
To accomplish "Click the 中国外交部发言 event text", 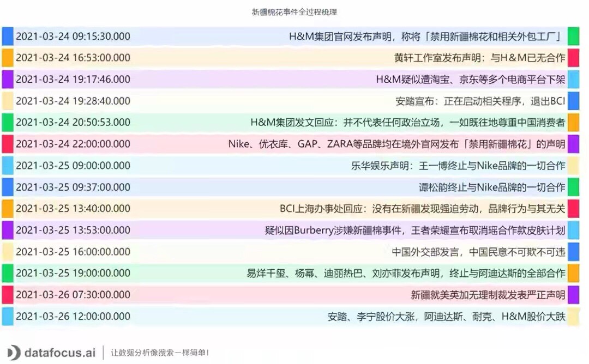I will pyautogui.click(x=479, y=252).
